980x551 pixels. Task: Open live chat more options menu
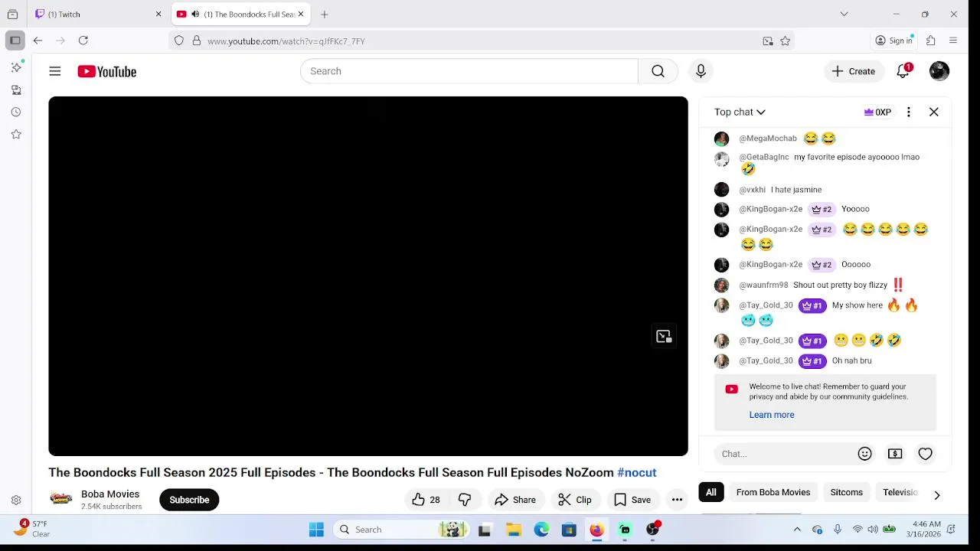pyautogui.click(x=909, y=112)
